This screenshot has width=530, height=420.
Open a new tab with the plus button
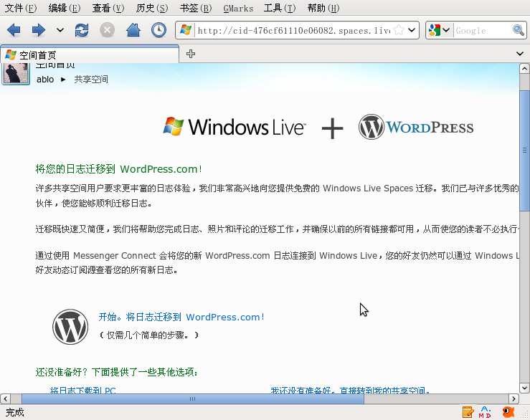tap(191, 54)
